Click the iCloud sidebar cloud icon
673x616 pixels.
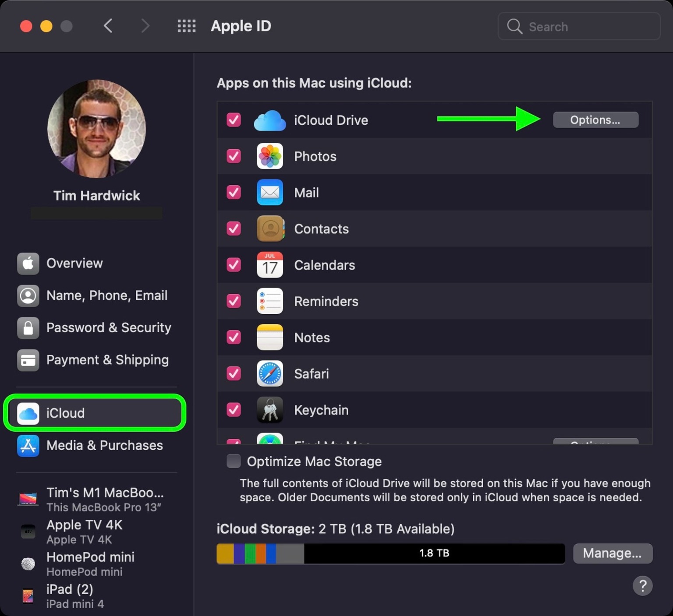28,413
